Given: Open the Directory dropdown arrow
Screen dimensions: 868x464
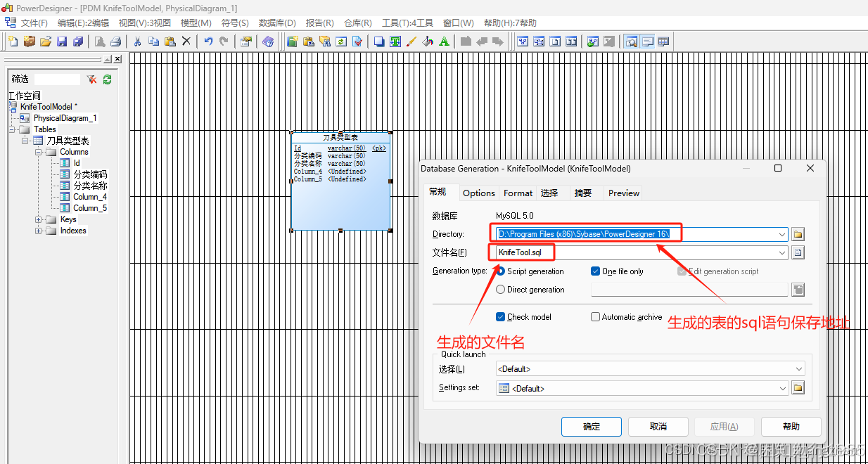Looking at the screenshot, I should pos(782,234).
